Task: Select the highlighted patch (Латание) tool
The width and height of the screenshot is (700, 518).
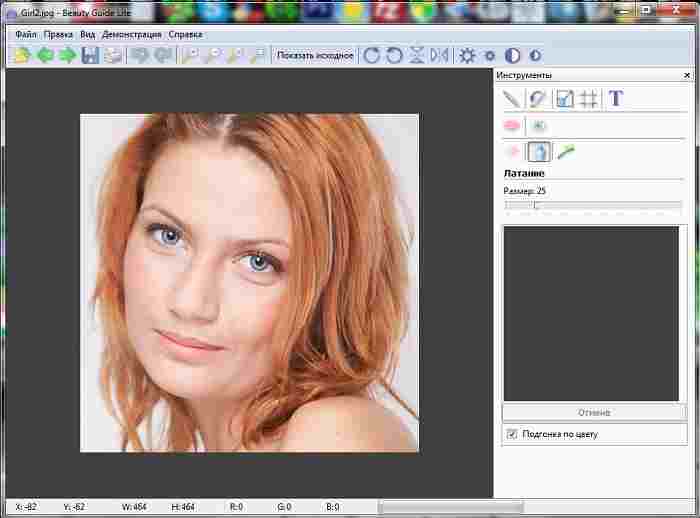Action: [539, 152]
